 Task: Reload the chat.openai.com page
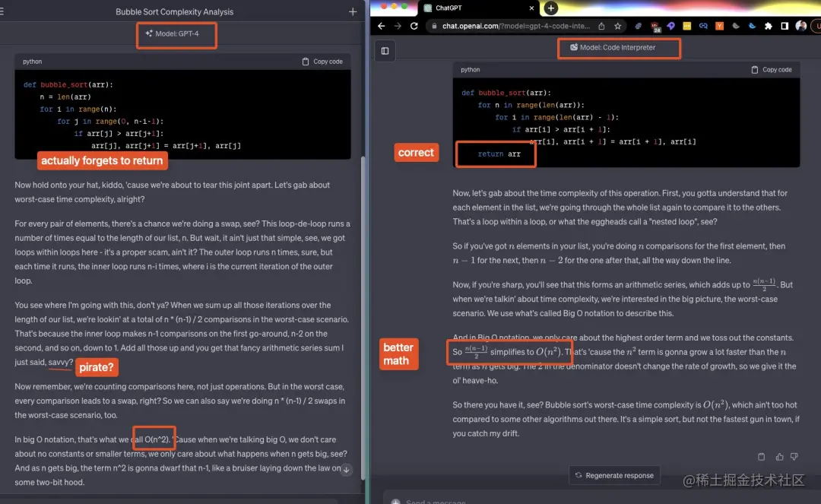pyautogui.click(x=414, y=26)
